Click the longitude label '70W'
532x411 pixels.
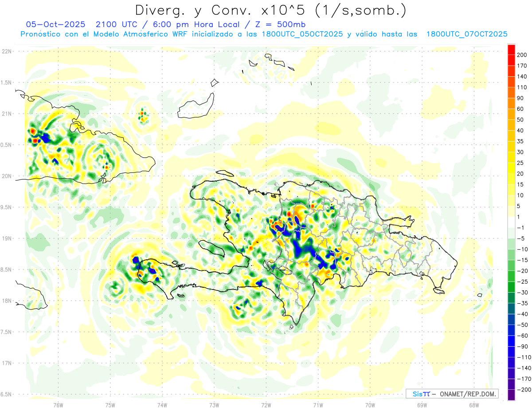coord(370,405)
